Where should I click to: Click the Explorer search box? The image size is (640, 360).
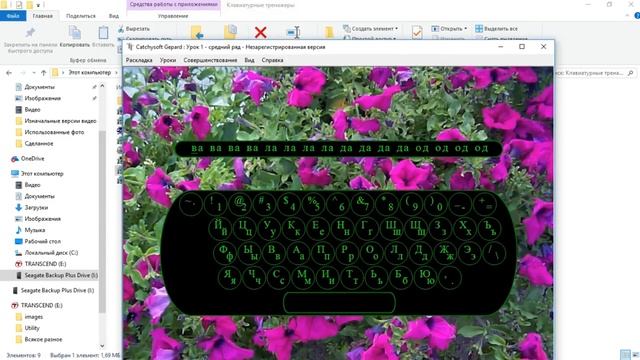coord(596,73)
